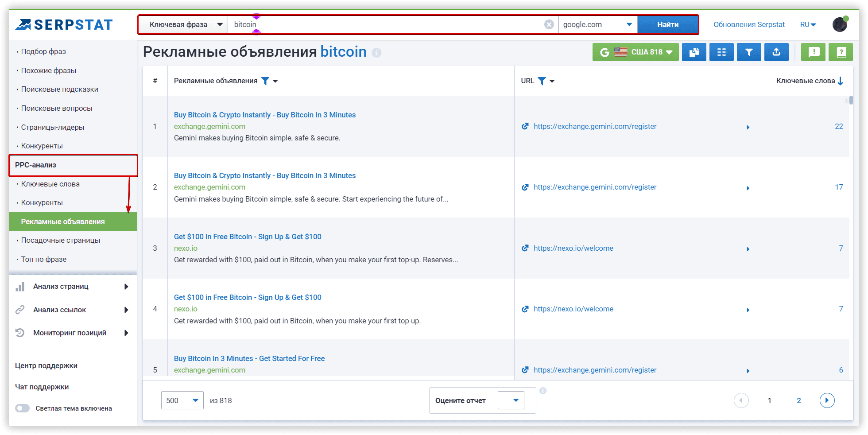Click the table vertical scrollbar
The width and height of the screenshot is (868, 435).
pyautogui.click(x=851, y=101)
